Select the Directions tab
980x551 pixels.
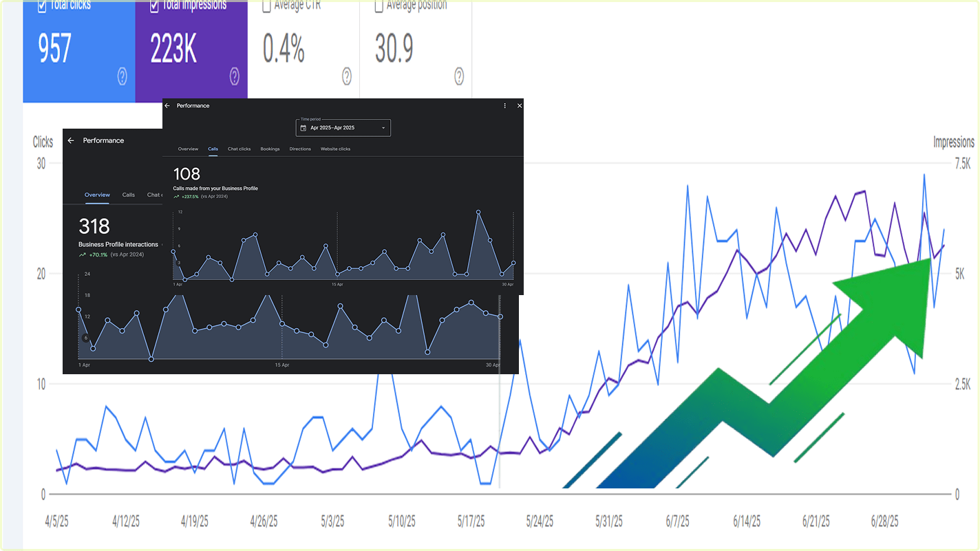pyautogui.click(x=300, y=149)
